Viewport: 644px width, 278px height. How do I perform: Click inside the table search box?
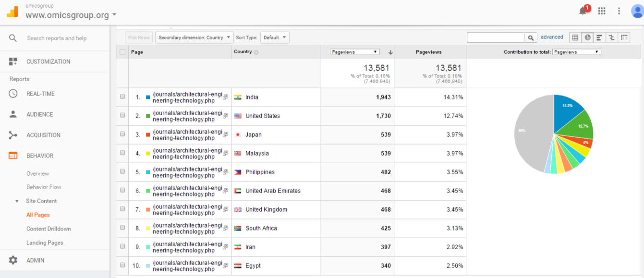[x=496, y=37]
